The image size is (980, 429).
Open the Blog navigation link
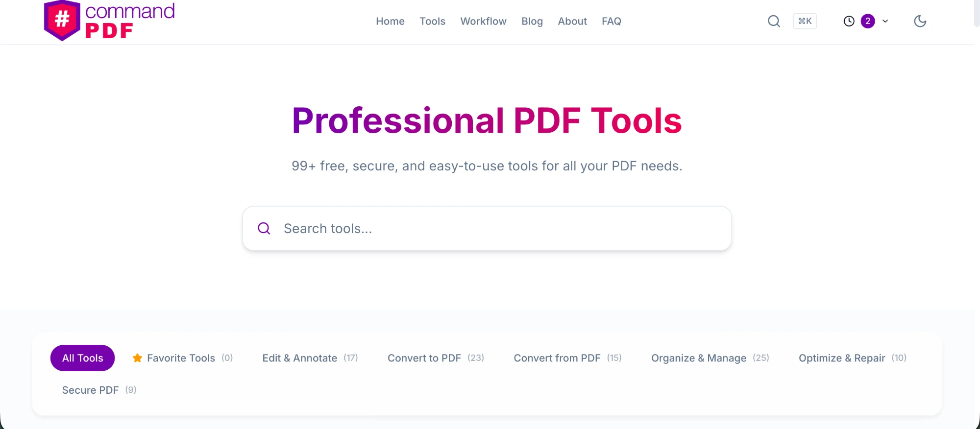tap(532, 21)
